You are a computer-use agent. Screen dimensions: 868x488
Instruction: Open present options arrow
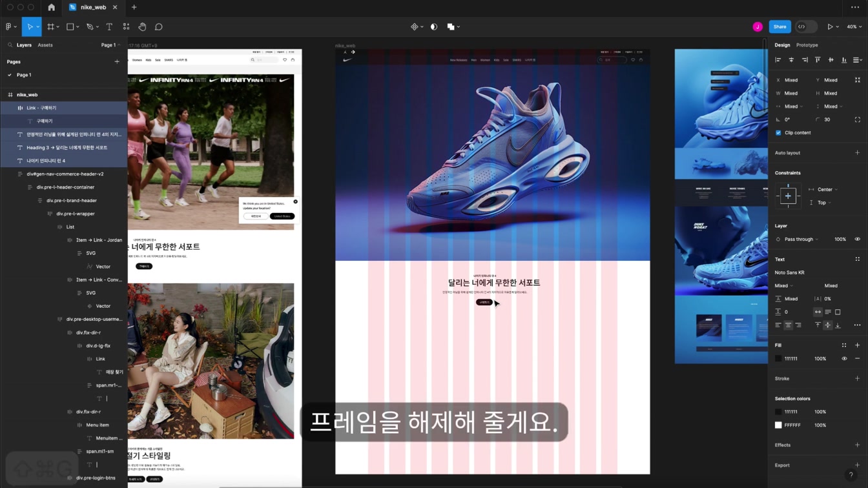838,27
